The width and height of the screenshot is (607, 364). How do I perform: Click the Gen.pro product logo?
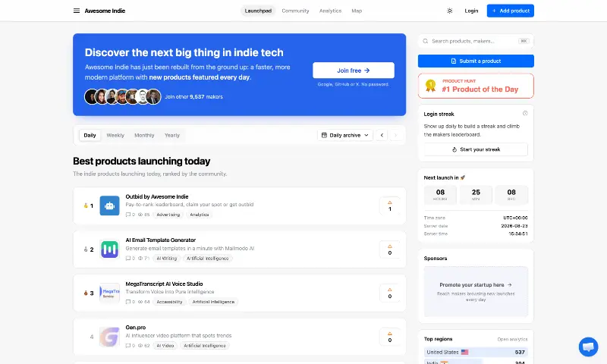(109, 337)
